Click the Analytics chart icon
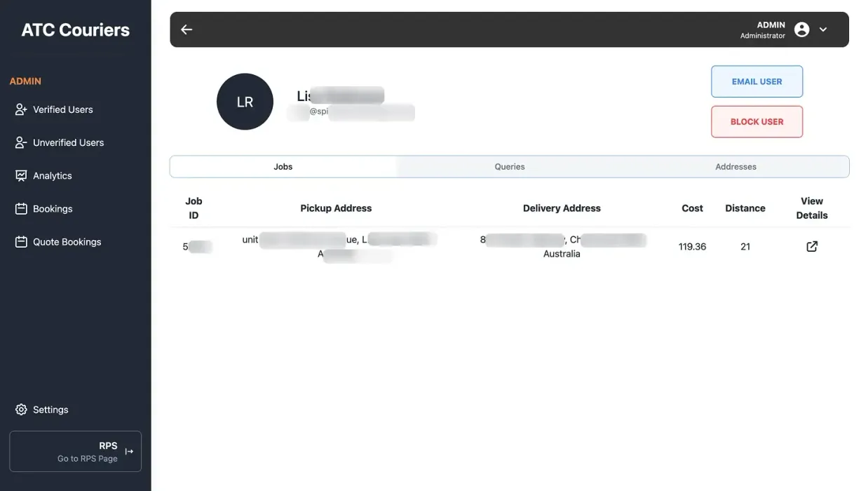 21,175
